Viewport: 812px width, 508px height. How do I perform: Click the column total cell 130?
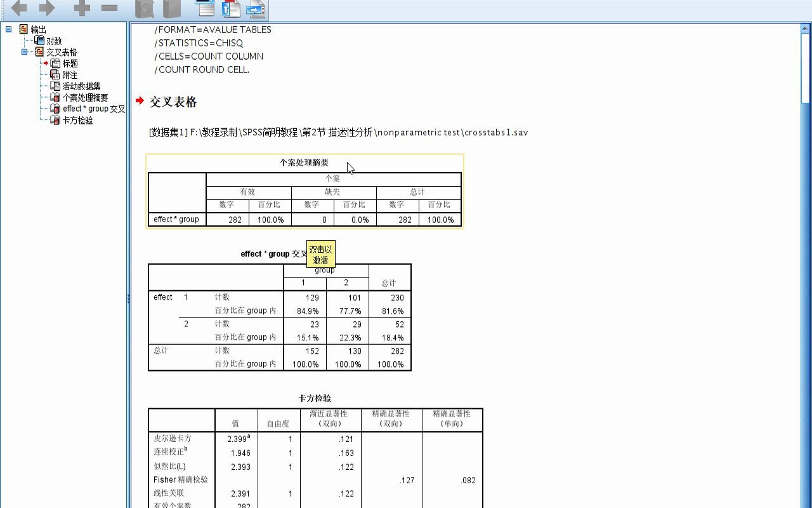354,351
